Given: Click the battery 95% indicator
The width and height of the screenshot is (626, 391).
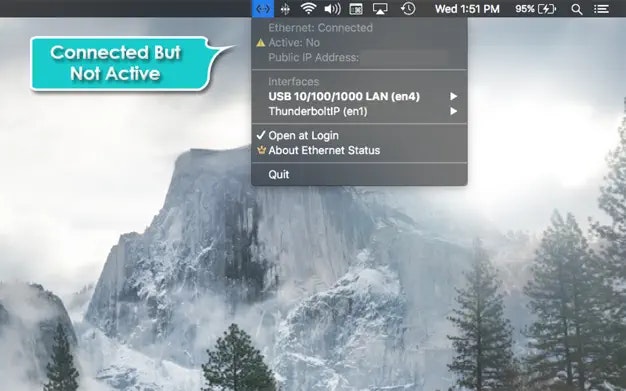Looking at the screenshot, I should click(535, 9).
